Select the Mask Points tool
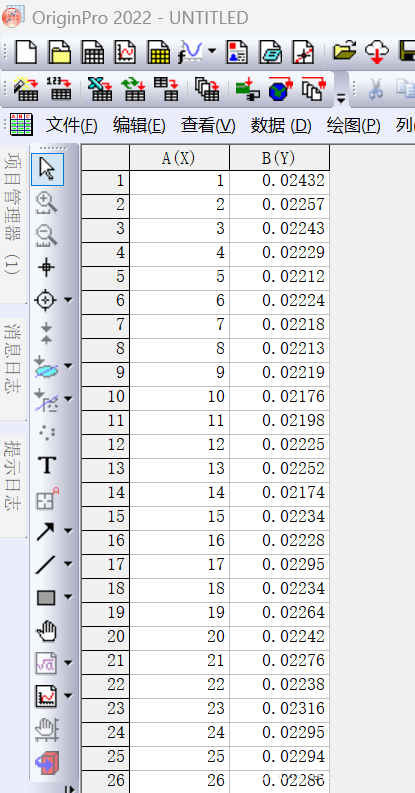Screen dimensions: 415x793 point(46,400)
